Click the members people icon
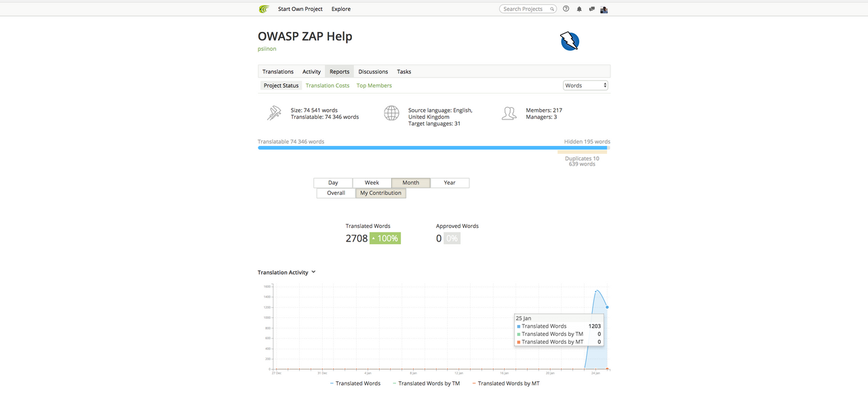 (x=509, y=113)
